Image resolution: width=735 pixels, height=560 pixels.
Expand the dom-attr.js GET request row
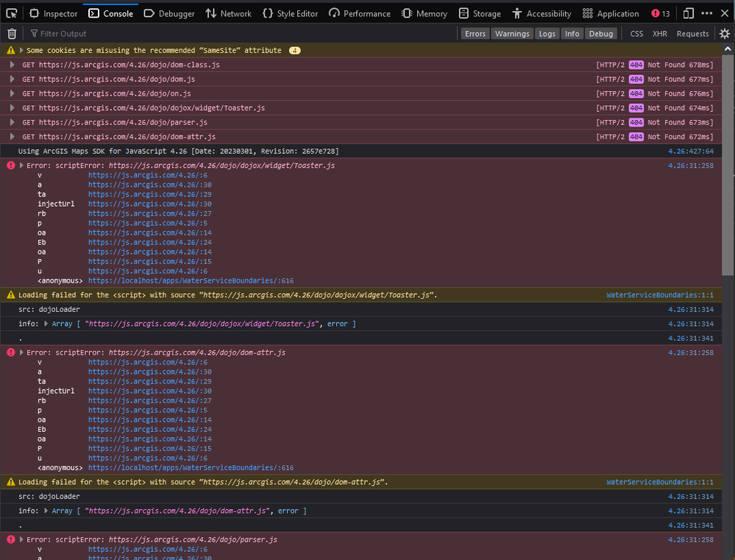click(13, 137)
